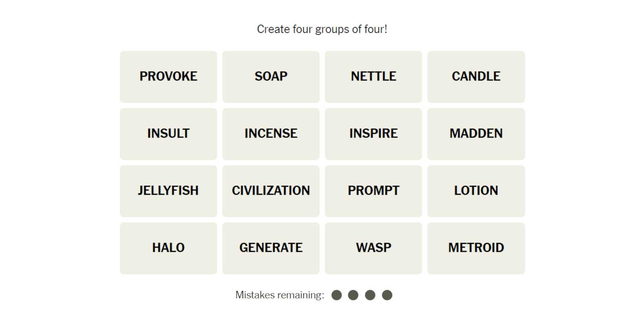Click the first mistakes remaining dot
This screenshot has width=644, height=322.
(x=336, y=295)
